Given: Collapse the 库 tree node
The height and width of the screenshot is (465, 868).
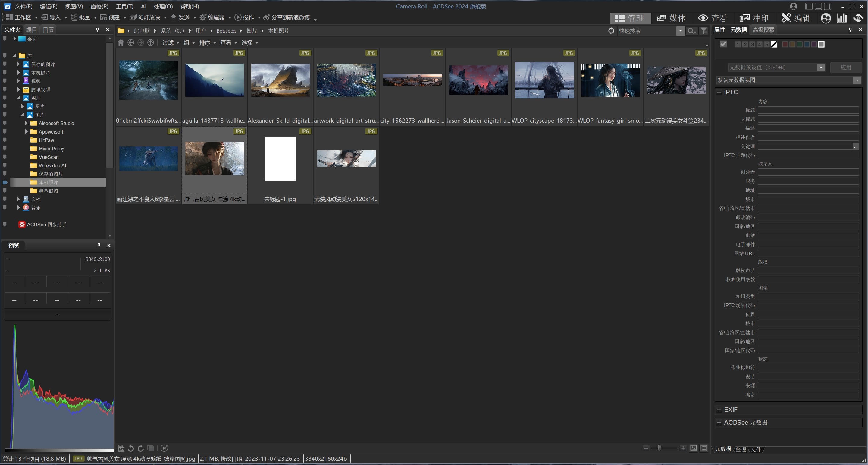Looking at the screenshot, I should coord(14,55).
